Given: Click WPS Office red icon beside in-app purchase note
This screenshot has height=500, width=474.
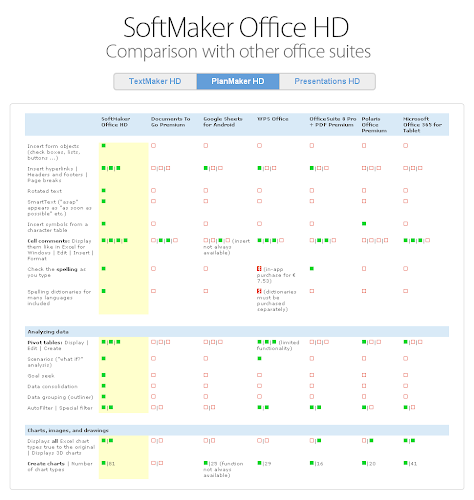Looking at the screenshot, I should (x=259, y=269).
